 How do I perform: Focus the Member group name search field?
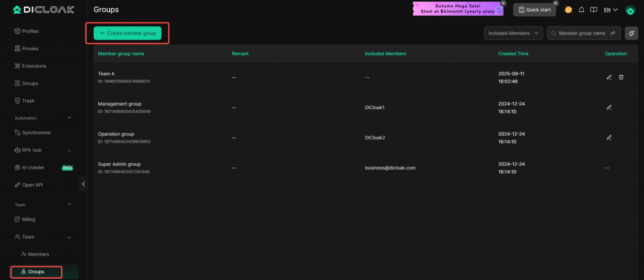pos(581,33)
